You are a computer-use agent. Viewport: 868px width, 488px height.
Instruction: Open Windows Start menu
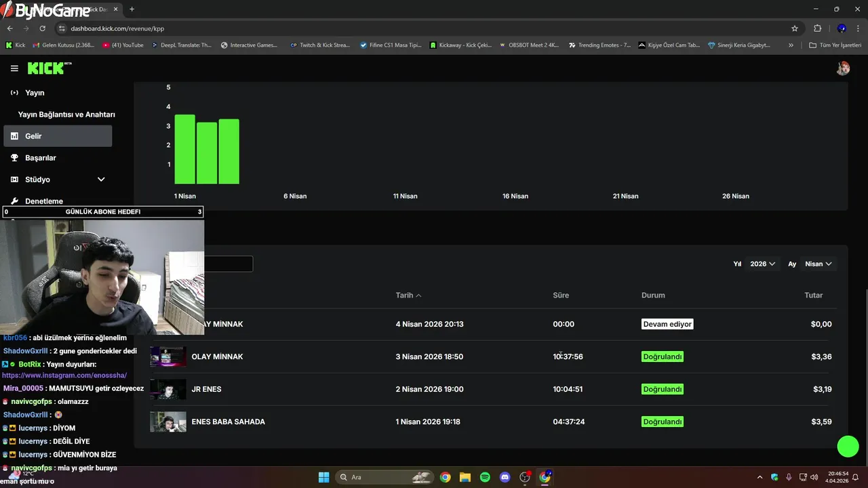(x=323, y=477)
